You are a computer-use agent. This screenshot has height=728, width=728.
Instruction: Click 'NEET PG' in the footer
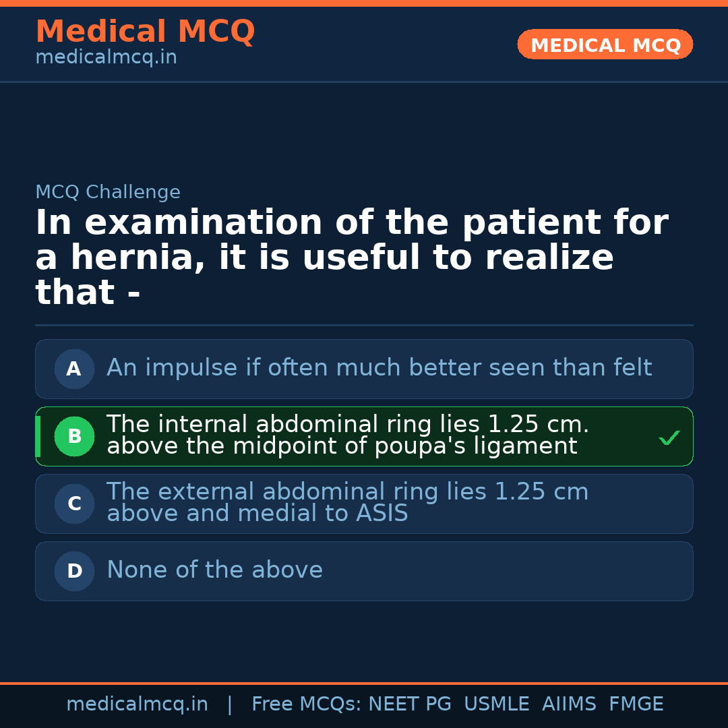pos(410,704)
